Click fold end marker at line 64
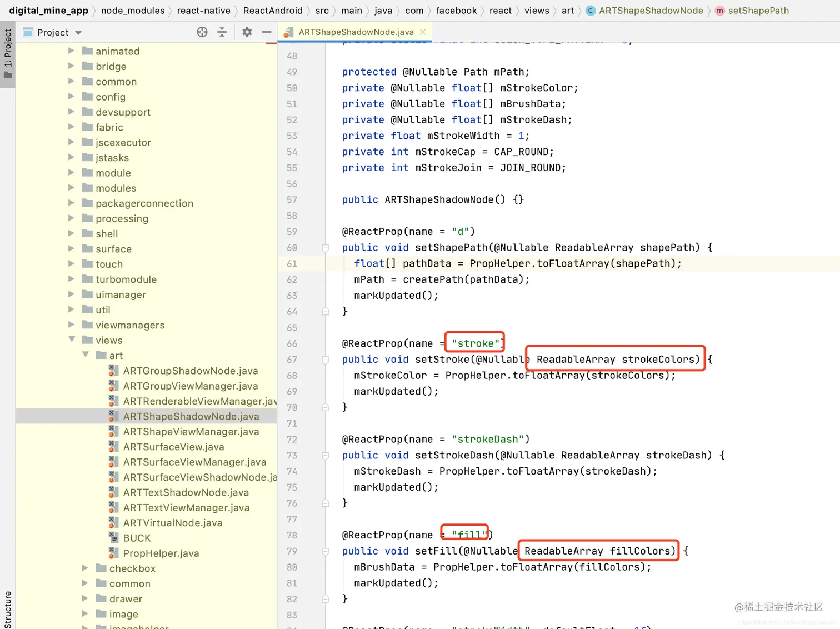This screenshot has height=629, width=840. tap(326, 312)
